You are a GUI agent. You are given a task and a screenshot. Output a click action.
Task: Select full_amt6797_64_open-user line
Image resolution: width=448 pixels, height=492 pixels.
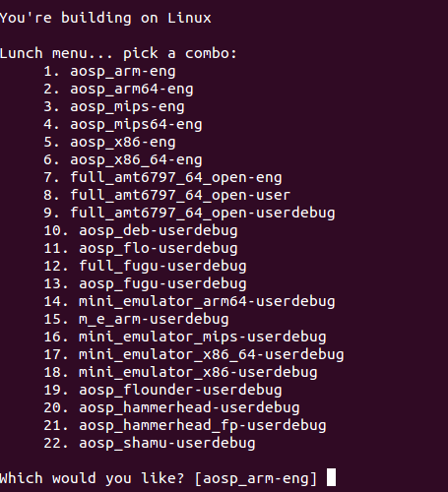click(x=180, y=196)
